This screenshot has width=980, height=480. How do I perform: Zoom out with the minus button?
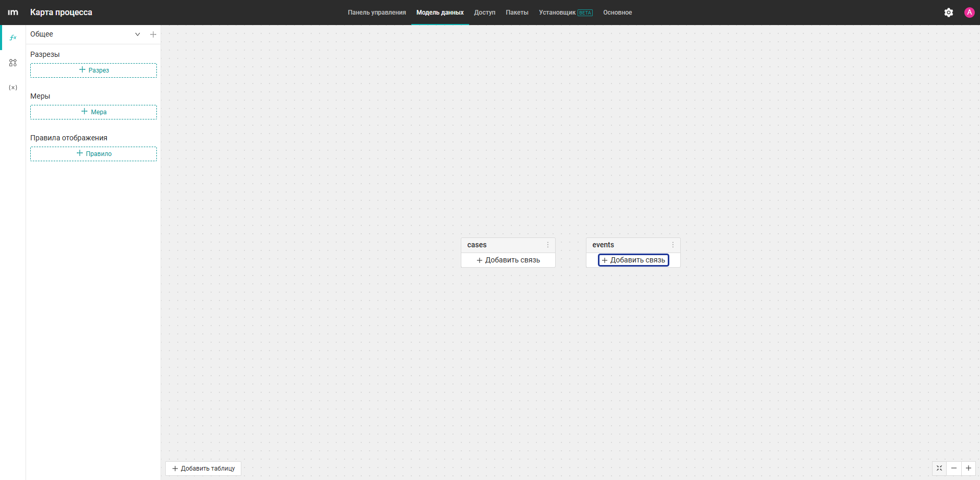(x=954, y=468)
